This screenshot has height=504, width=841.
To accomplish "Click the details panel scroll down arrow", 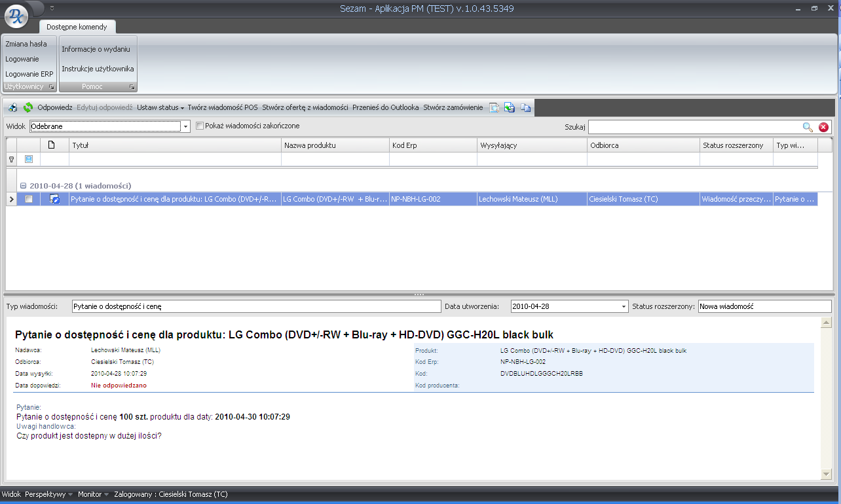I will point(825,475).
